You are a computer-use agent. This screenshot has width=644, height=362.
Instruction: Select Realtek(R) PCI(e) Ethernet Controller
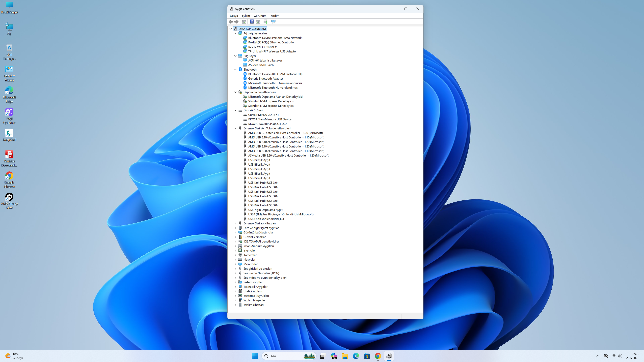[271, 42]
